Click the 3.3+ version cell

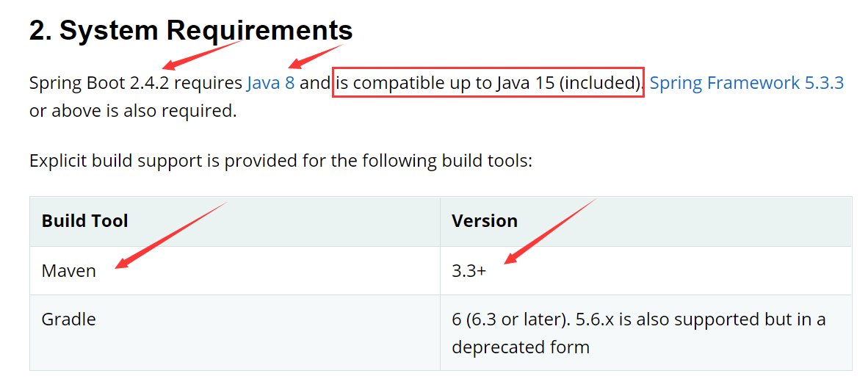coord(469,271)
